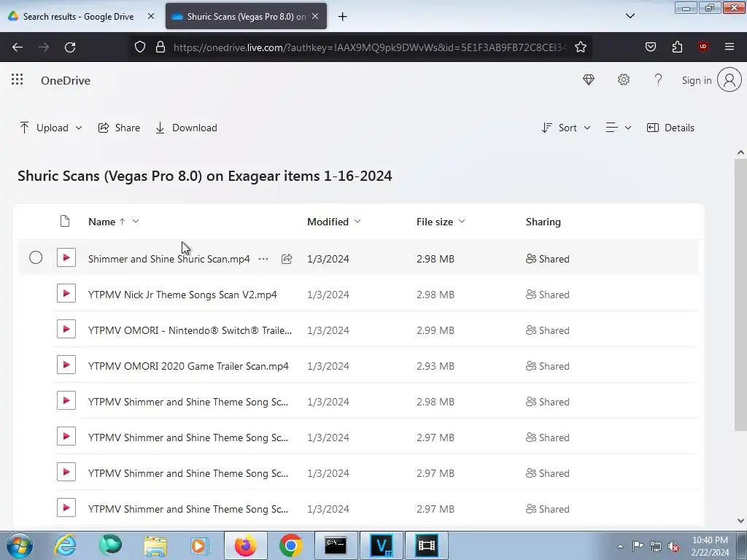This screenshot has width=747, height=560.
Task: Open Pocket save icon in toolbar
Action: point(650,47)
